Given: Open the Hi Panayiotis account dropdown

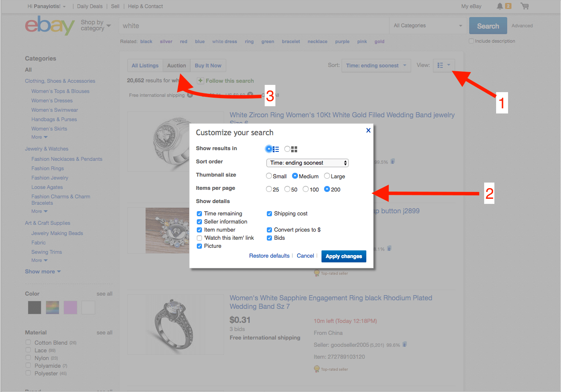Looking at the screenshot, I should tap(47, 6).
